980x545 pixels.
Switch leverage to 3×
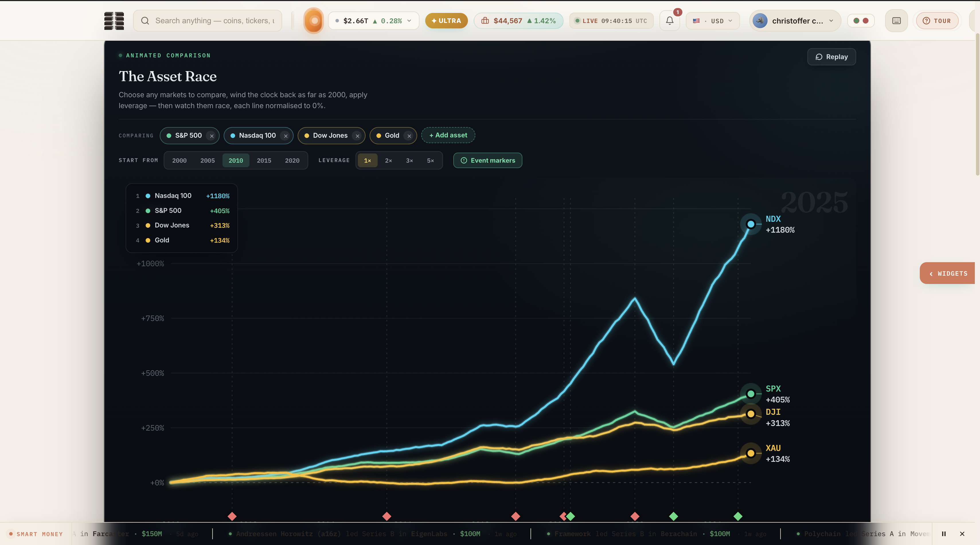(x=409, y=161)
